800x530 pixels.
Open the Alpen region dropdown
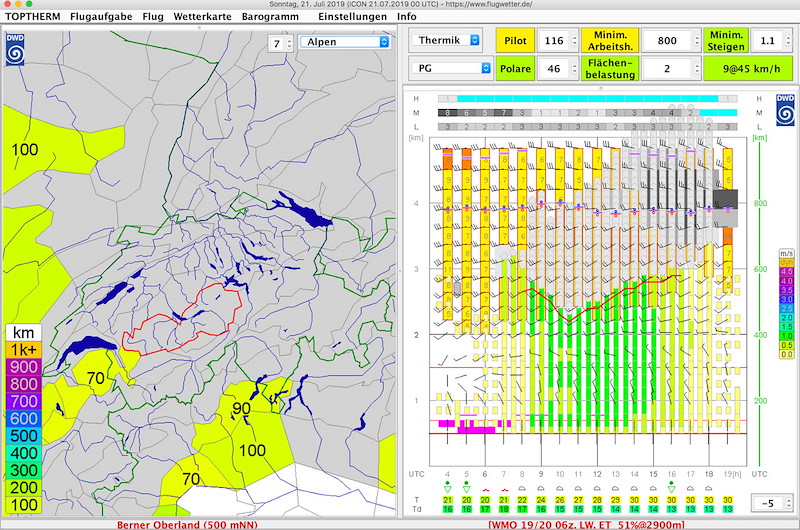point(344,42)
